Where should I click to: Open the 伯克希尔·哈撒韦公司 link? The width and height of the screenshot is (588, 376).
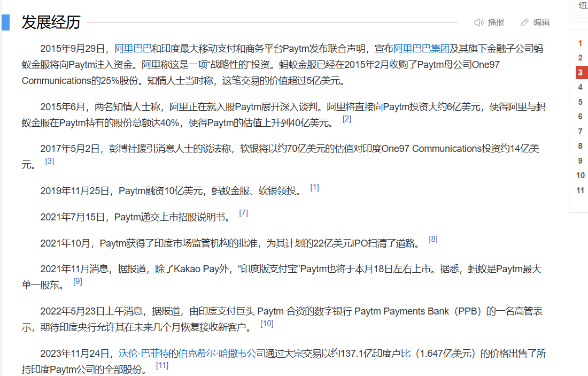[x=221, y=354]
